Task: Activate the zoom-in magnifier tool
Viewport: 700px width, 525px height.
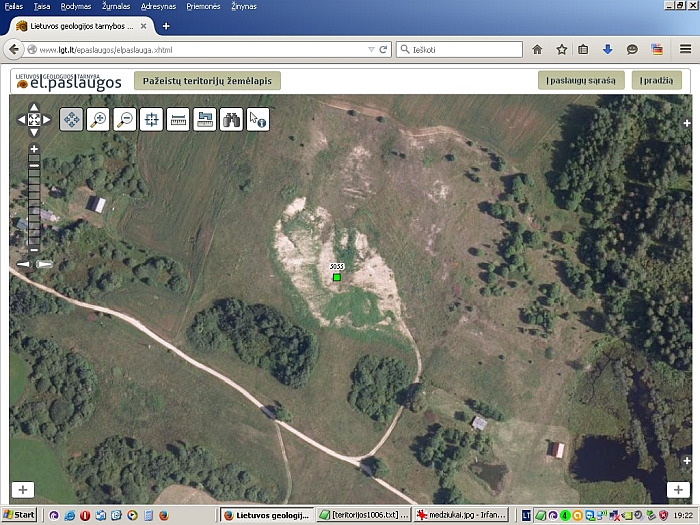Action: coord(98,119)
